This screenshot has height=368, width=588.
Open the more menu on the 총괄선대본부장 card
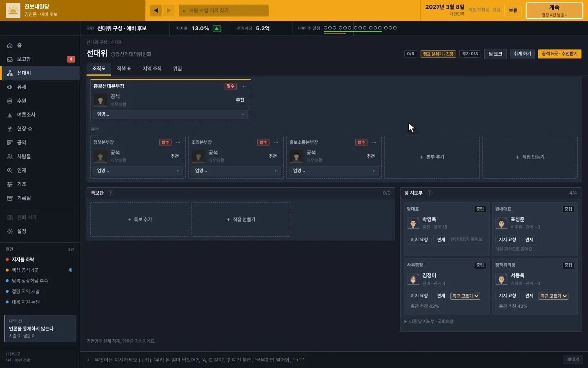pyautogui.click(x=243, y=86)
